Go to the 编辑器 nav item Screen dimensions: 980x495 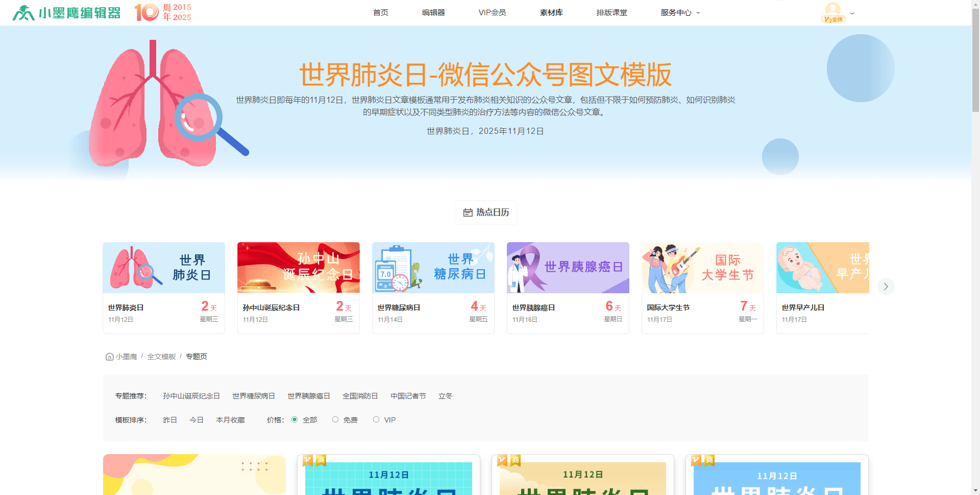(x=433, y=13)
